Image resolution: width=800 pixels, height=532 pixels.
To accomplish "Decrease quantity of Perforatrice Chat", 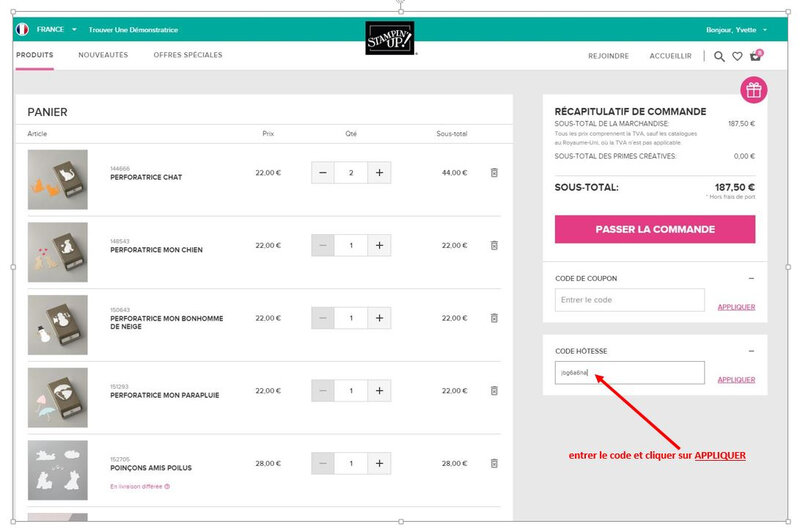I will point(322,173).
